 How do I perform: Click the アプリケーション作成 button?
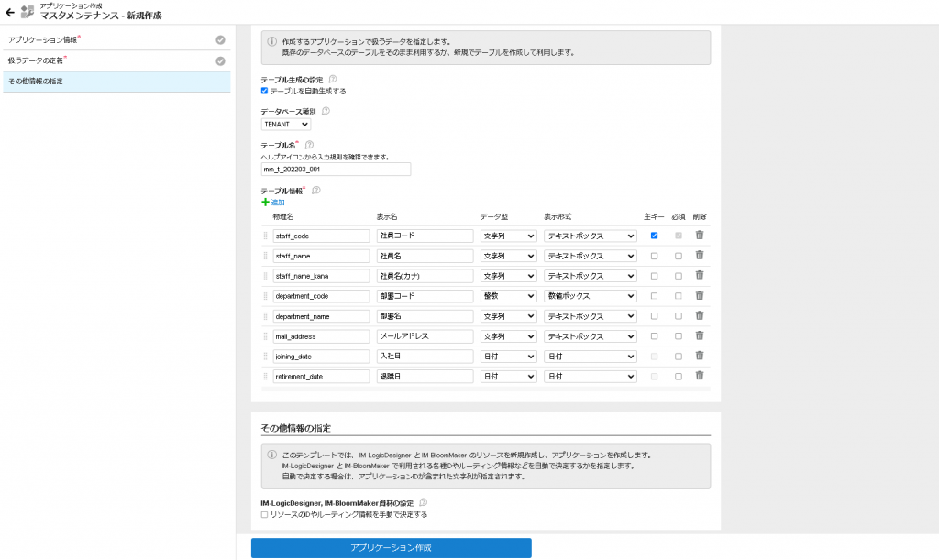[x=391, y=547]
